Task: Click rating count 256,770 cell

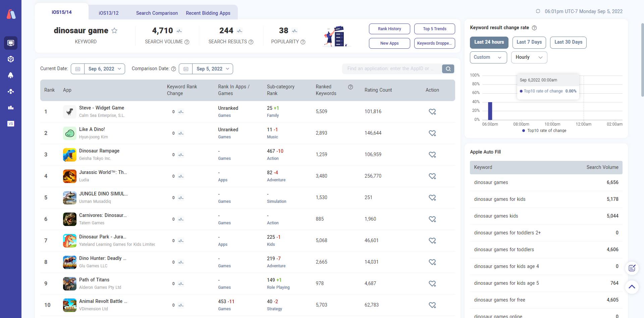Action: click(373, 176)
